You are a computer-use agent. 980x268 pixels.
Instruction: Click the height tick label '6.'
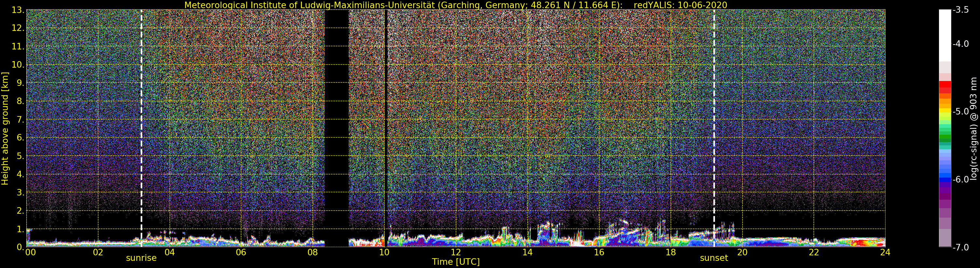click(21, 138)
